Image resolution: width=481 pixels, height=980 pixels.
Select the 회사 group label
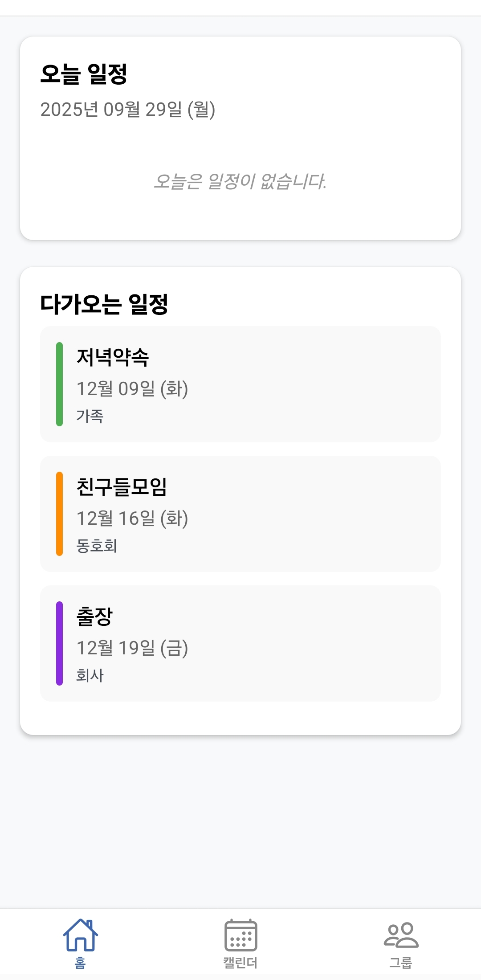(x=90, y=675)
